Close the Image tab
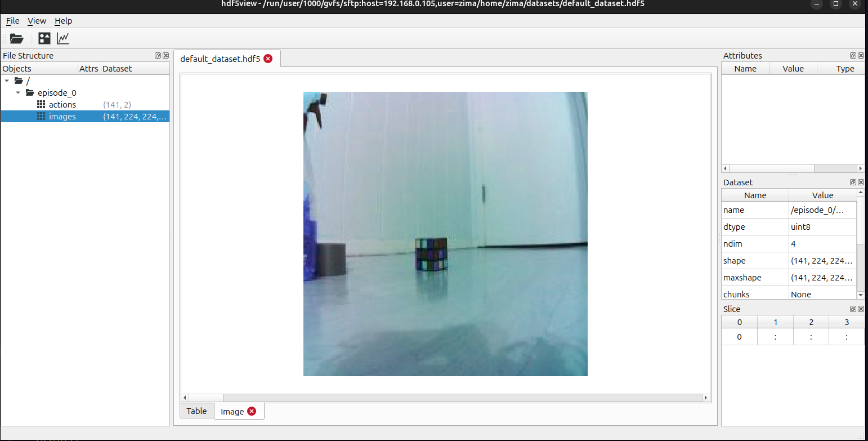 [x=252, y=411]
